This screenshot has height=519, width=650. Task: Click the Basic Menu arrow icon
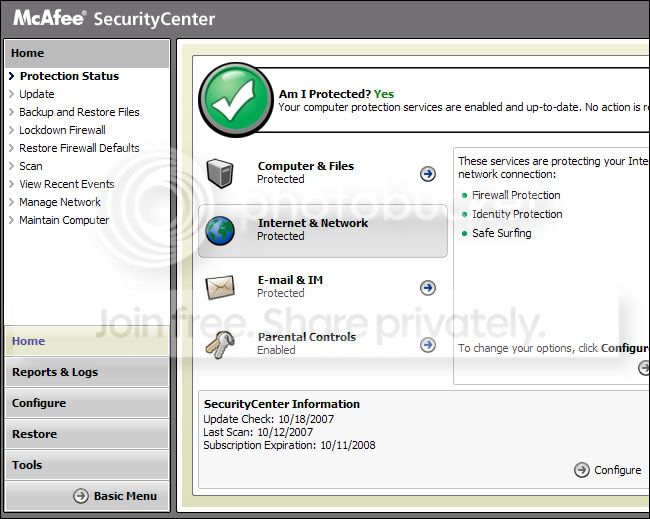click(x=81, y=496)
